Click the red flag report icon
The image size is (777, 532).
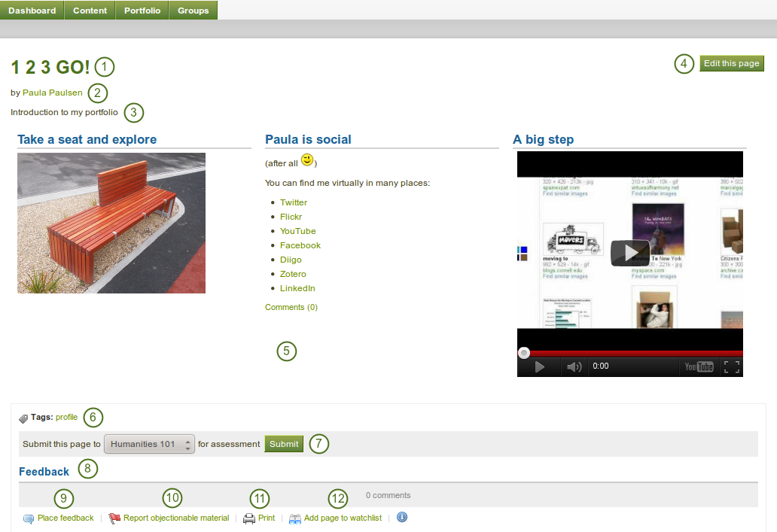[x=114, y=518]
